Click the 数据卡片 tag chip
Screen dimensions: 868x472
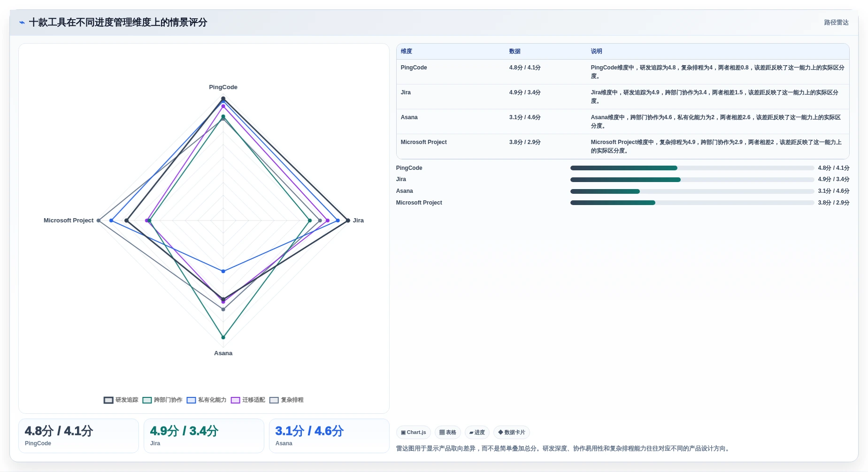(512, 432)
